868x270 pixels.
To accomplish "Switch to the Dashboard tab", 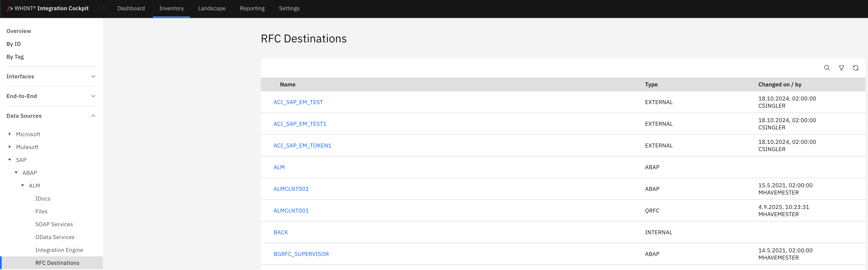I will (x=131, y=8).
